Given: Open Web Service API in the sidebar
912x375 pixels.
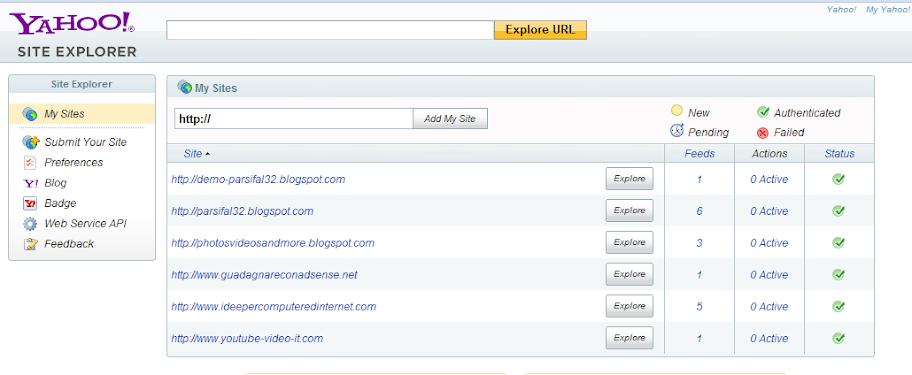Looking at the screenshot, I should (x=85, y=224).
